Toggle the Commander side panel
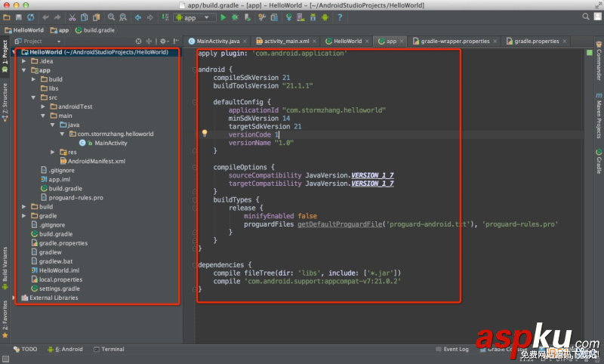Image resolution: width=604 pixels, height=364 pixels. (599, 61)
